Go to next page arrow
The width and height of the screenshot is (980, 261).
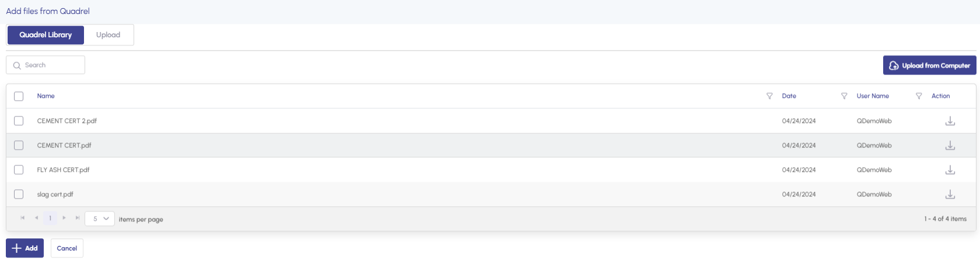click(x=64, y=218)
